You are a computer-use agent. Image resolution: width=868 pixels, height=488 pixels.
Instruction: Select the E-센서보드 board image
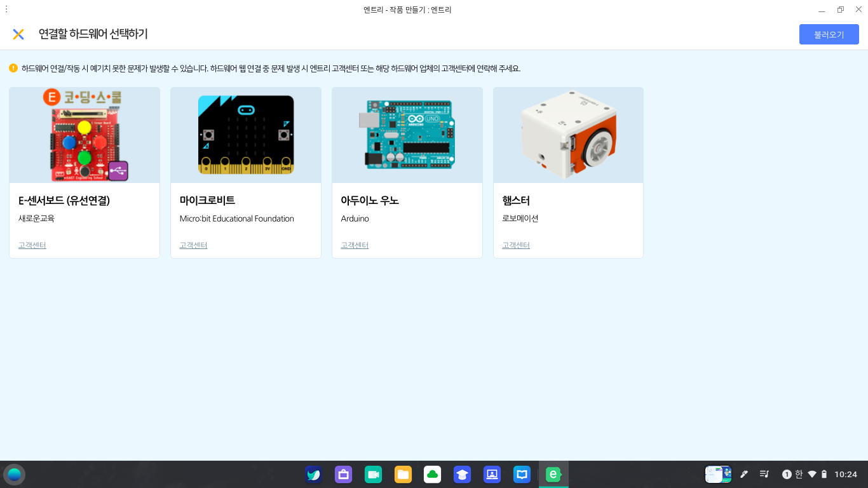(x=85, y=135)
